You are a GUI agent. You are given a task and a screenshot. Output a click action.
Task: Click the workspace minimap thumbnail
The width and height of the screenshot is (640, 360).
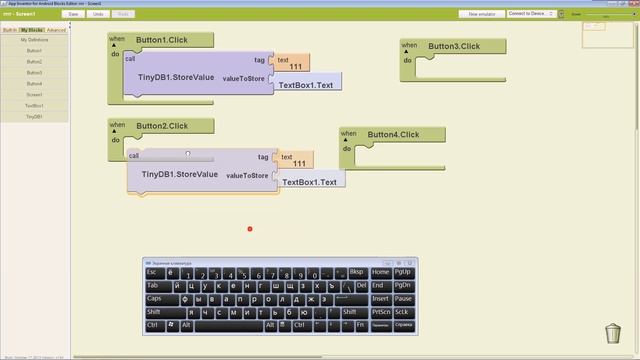pos(608,35)
